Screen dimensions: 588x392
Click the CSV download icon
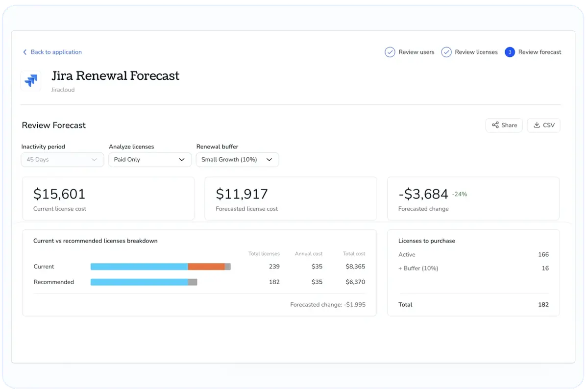point(537,125)
